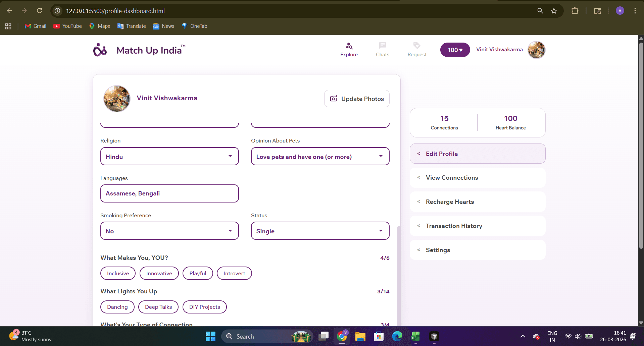Reload the page with refresh icon
Screen dimensions: 644x346
pyautogui.click(x=39, y=11)
